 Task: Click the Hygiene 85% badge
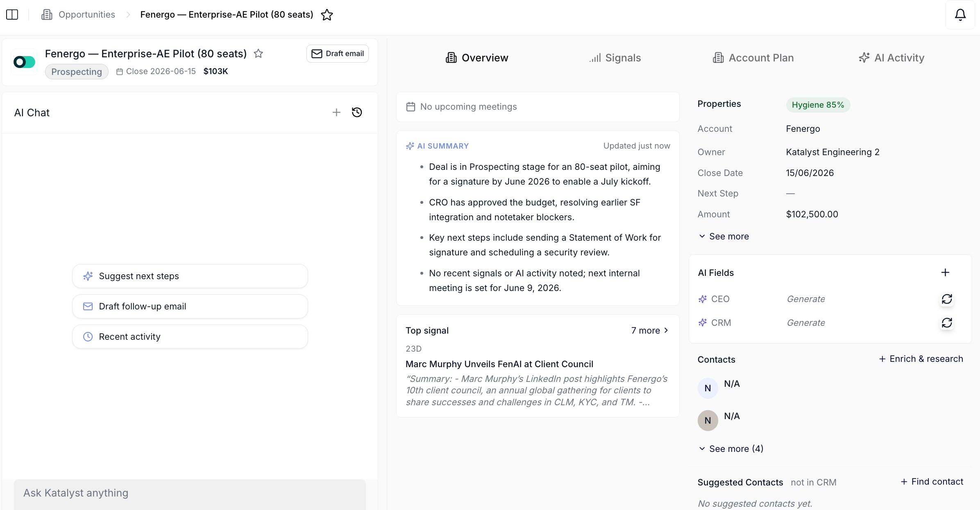pyautogui.click(x=818, y=105)
